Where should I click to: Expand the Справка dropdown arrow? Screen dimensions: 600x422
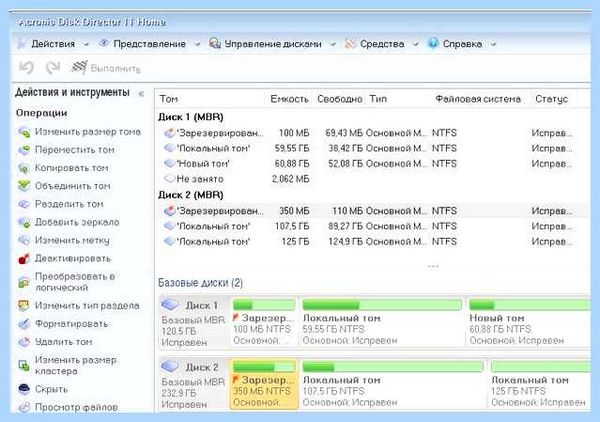click(x=493, y=45)
